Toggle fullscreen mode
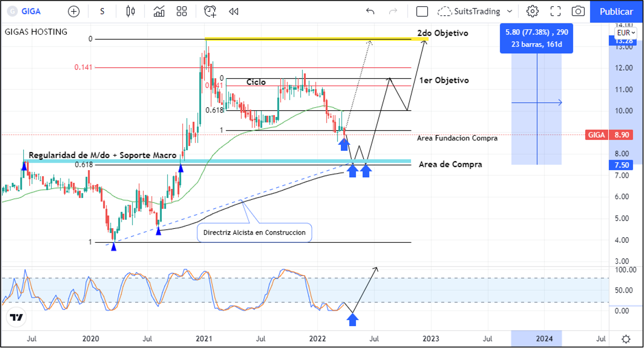This screenshot has height=348, width=644. tap(555, 11)
